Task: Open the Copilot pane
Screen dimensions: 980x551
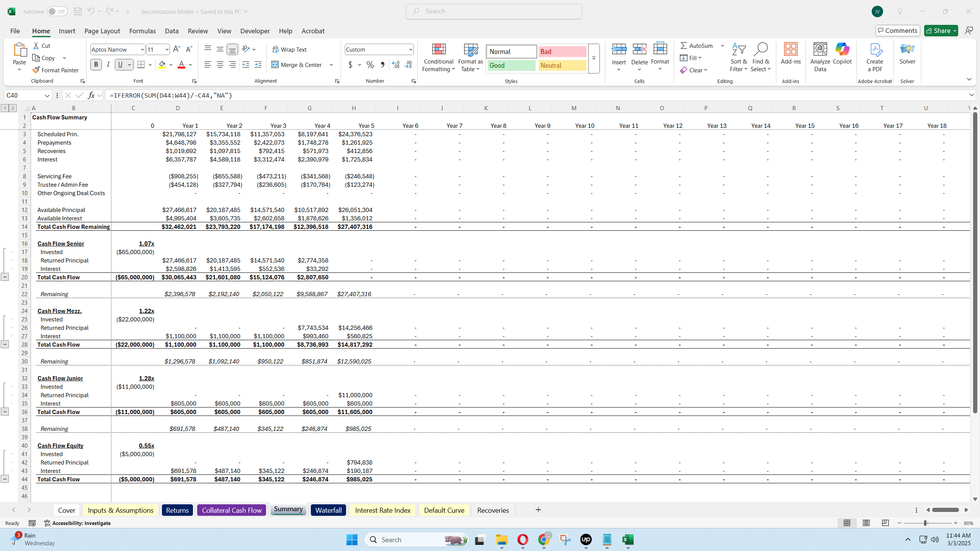Action: [x=842, y=54]
